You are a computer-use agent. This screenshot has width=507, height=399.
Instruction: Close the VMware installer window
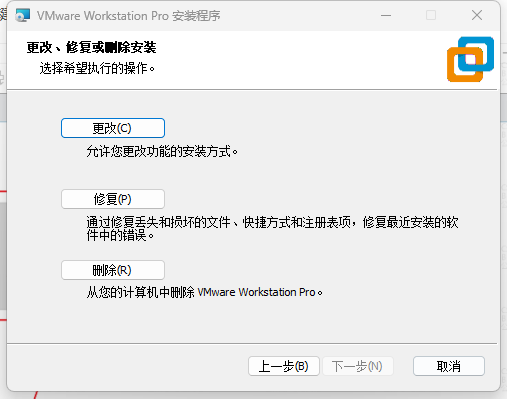477,15
